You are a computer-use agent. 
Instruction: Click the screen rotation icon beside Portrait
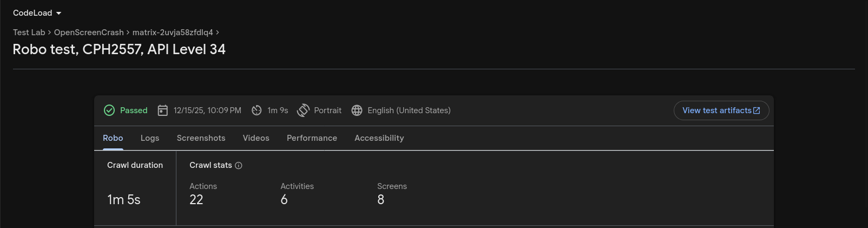pyautogui.click(x=303, y=110)
